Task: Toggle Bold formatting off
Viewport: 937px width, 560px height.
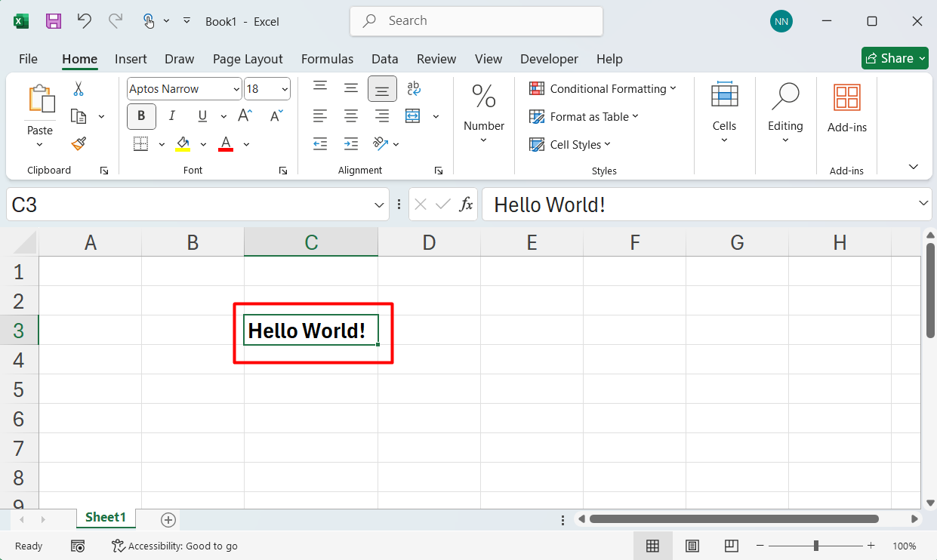Action: click(x=141, y=115)
